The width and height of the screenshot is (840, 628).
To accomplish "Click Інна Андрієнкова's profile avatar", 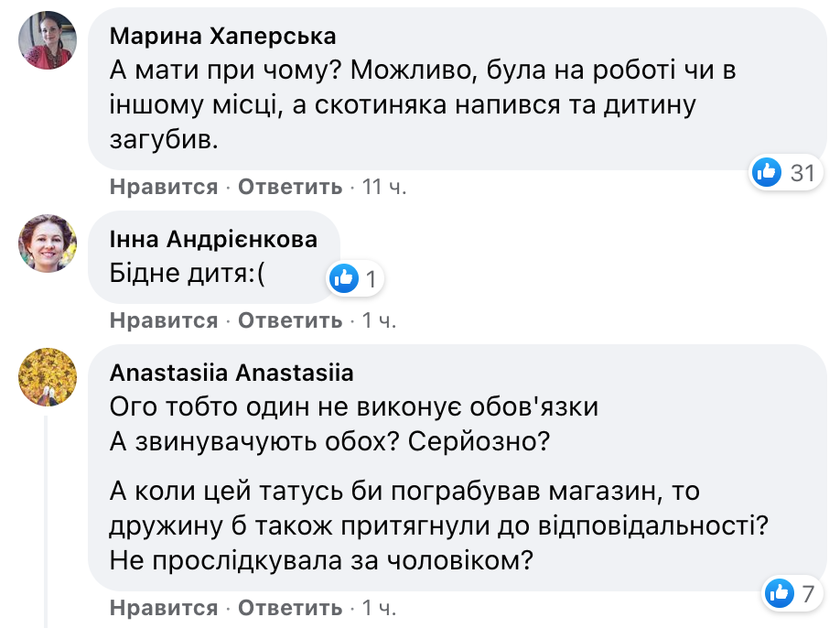I will coord(47,244).
